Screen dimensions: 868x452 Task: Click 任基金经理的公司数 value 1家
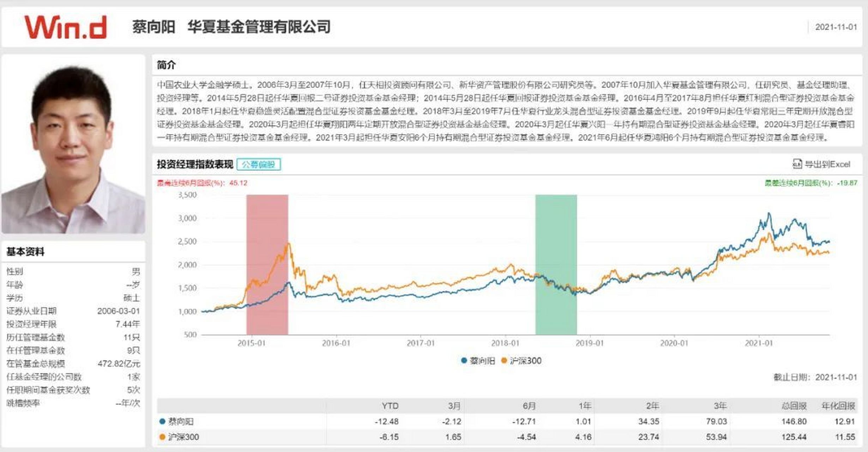(x=134, y=377)
